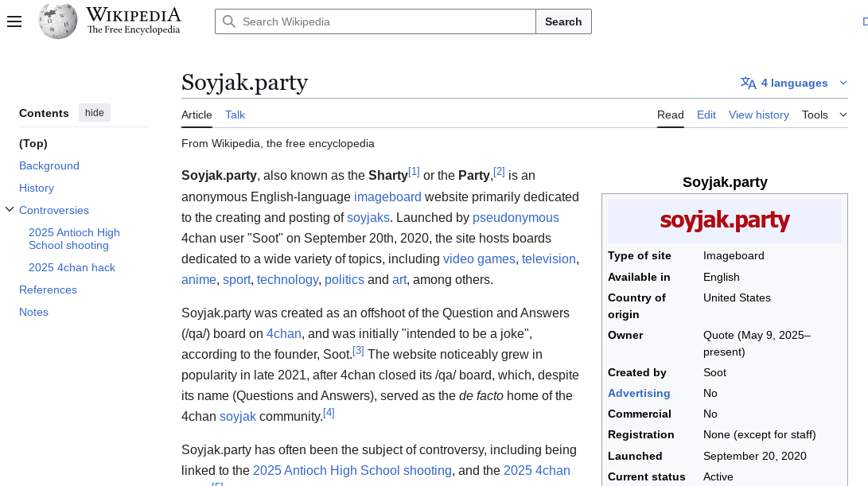The image size is (868, 486).
Task: Switch to the Talk tab
Action: pos(235,115)
